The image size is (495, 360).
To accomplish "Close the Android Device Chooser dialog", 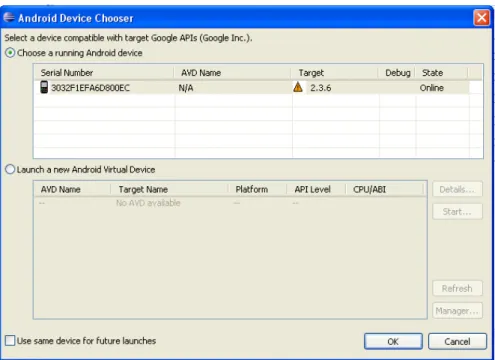I will tap(481, 17).
